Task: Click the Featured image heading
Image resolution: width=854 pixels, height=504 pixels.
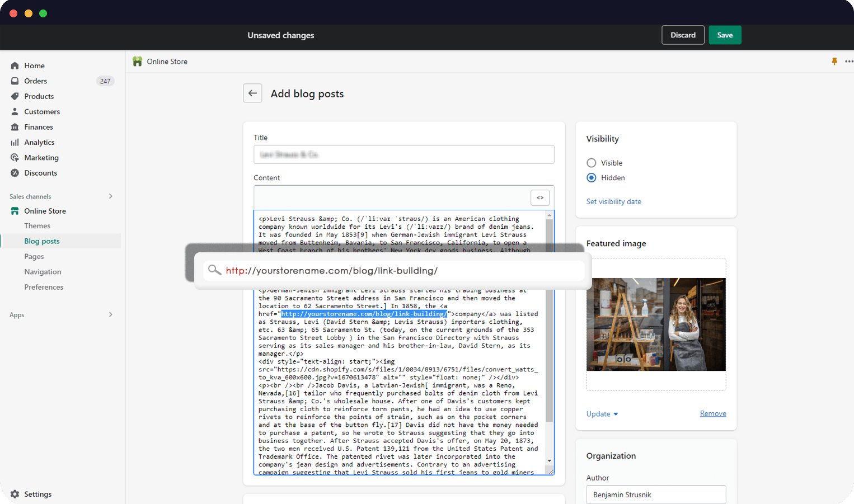Action: click(616, 243)
